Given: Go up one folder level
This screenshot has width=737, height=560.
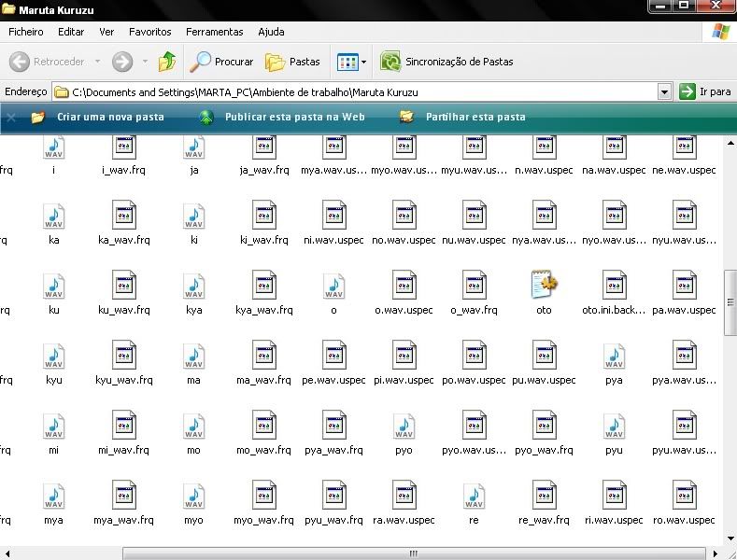Looking at the screenshot, I should click(167, 62).
